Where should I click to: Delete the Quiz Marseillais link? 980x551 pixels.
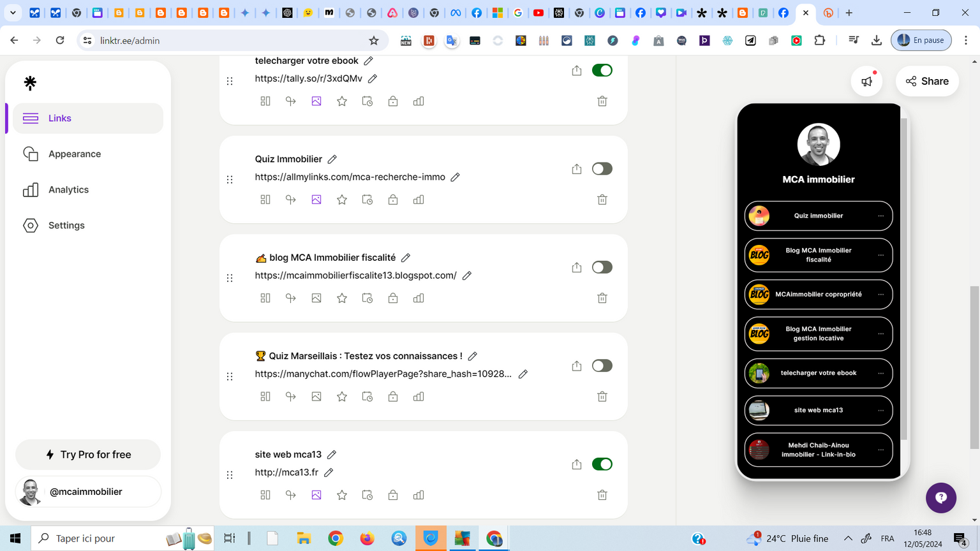(x=602, y=397)
